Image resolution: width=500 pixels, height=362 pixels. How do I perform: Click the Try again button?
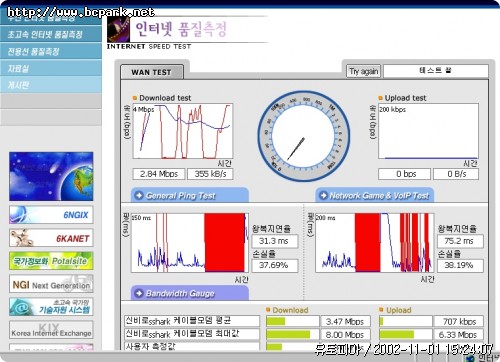click(x=363, y=71)
